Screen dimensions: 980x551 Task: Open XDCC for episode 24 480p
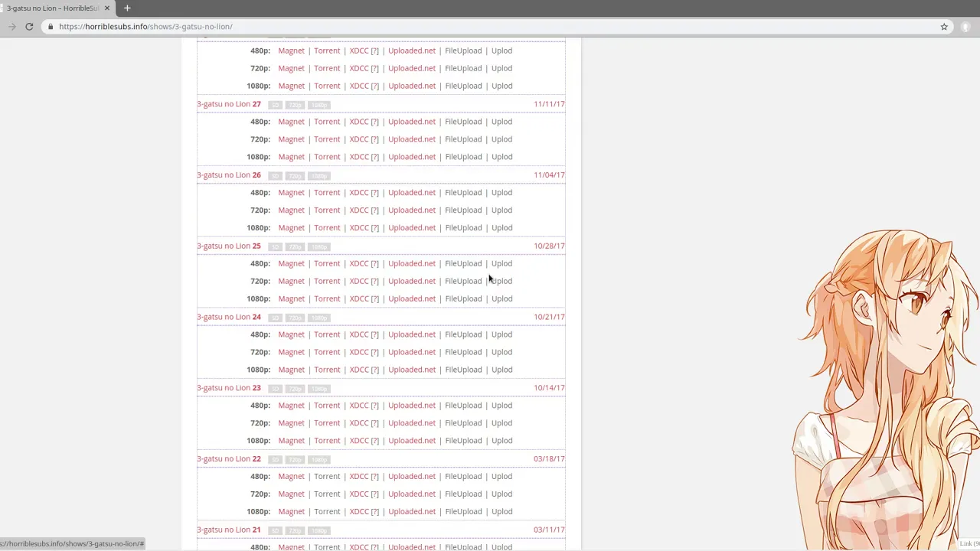(364, 334)
